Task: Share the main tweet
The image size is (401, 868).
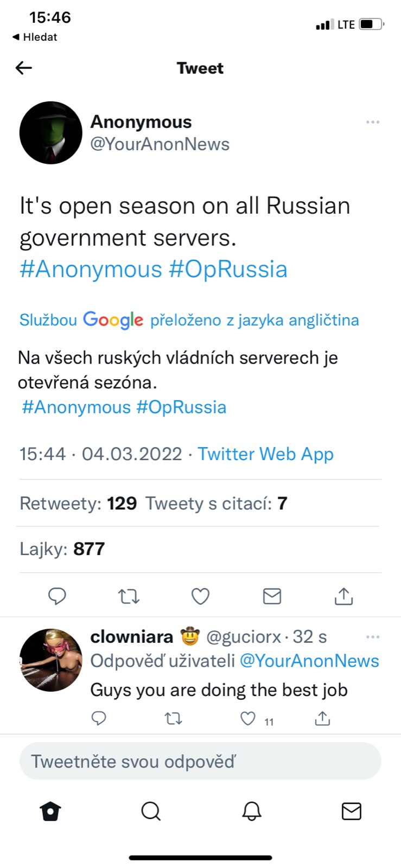Action: coord(343,596)
